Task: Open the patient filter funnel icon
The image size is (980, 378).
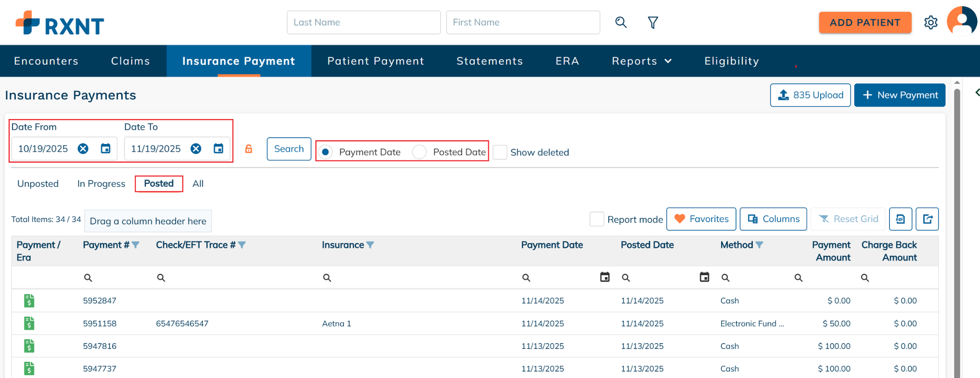Action: (x=653, y=22)
